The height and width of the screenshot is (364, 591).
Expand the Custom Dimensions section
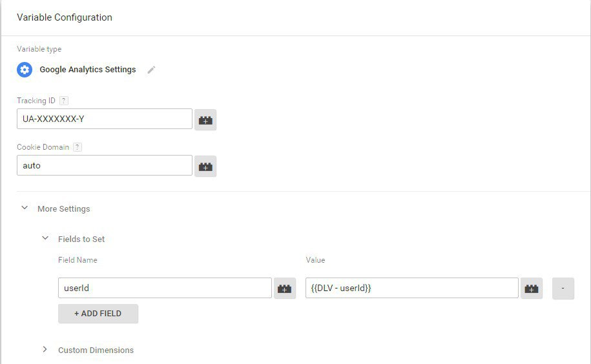[x=45, y=349]
